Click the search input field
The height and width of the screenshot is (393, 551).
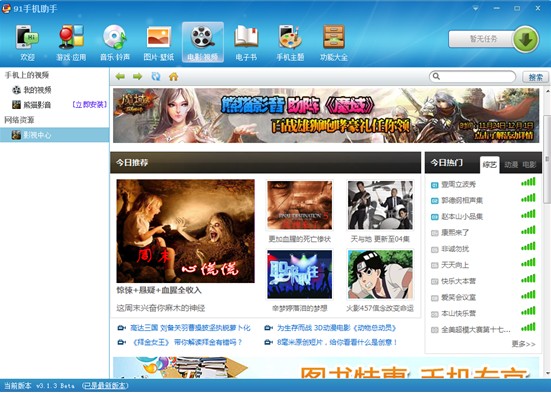[473, 76]
